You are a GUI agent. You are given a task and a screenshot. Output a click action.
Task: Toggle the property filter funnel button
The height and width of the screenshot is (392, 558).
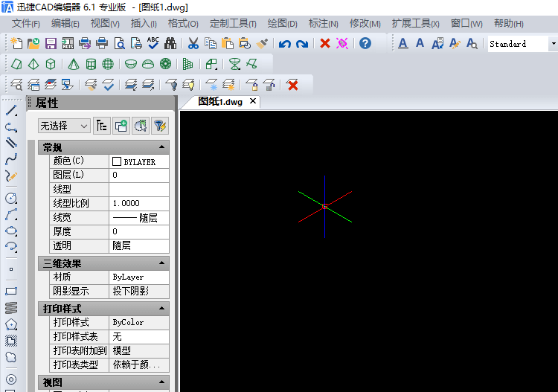point(160,126)
